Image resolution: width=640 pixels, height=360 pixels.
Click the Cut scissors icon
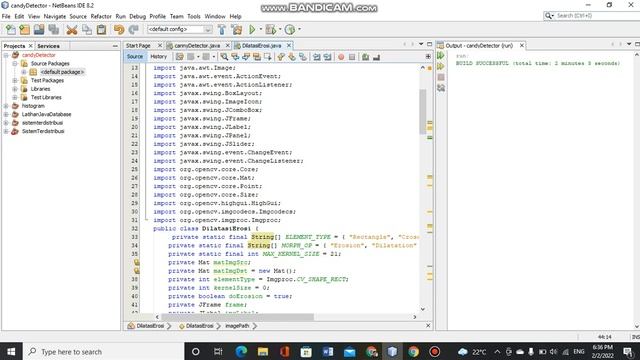(72, 29)
